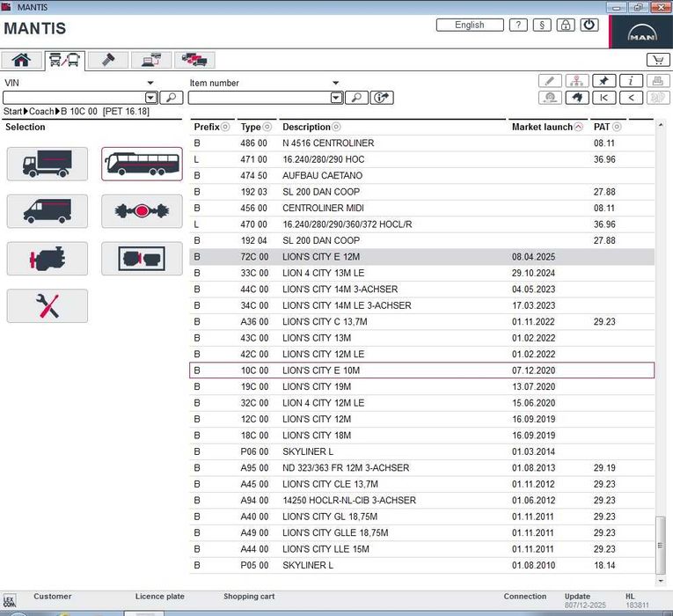The width and height of the screenshot is (673, 616).
Task: Select row CENTROLINER MIDI
Action: tap(422, 209)
